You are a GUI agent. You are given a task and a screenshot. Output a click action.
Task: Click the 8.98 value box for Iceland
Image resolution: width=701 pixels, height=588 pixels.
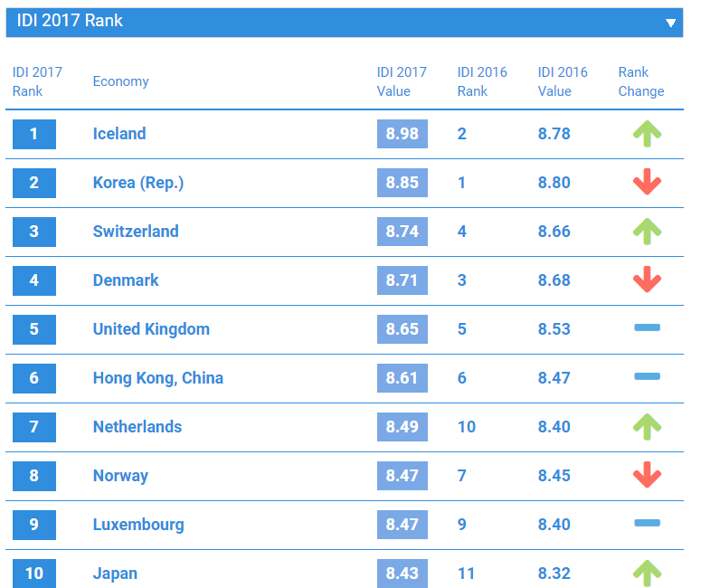pos(403,134)
